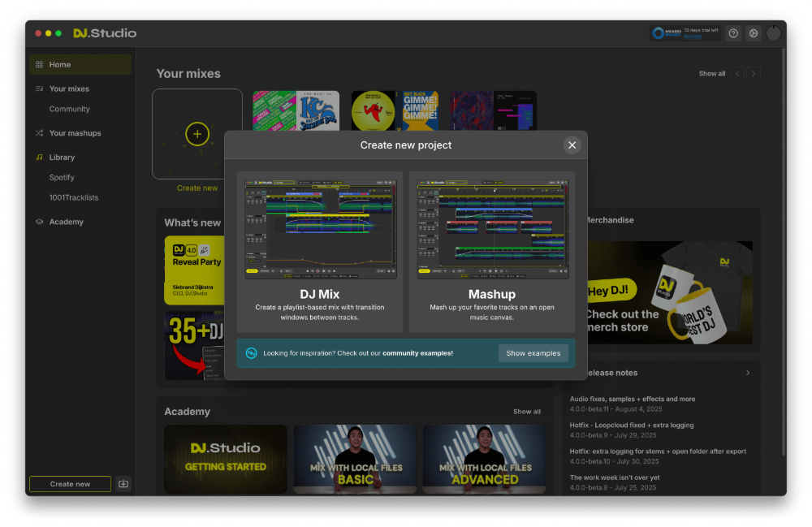Click the Create new button at bottom left
The image size is (812, 527).
pyautogui.click(x=70, y=483)
